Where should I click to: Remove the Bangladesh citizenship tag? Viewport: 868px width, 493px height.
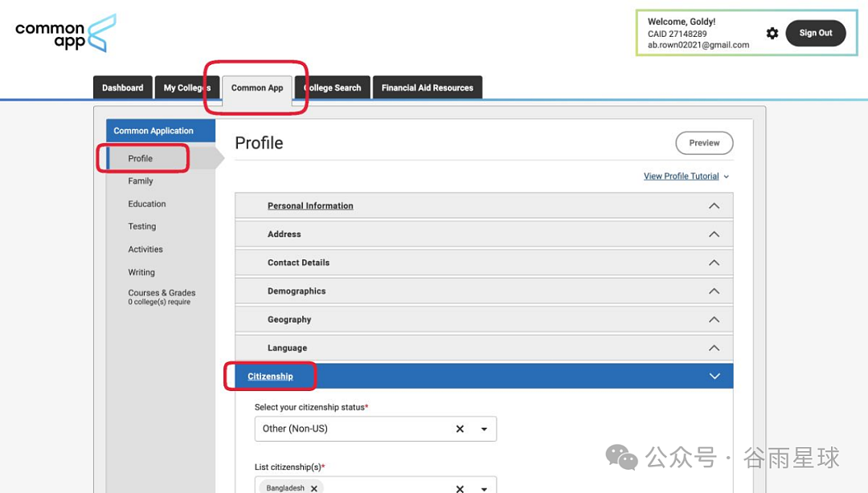pyautogui.click(x=314, y=488)
